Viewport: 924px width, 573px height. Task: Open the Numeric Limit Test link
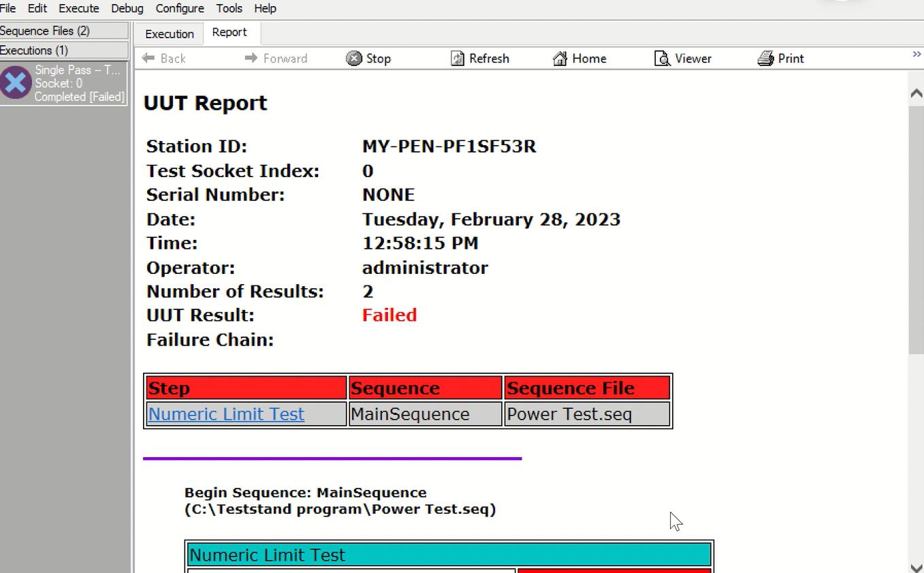pyautogui.click(x=226, y=414)
